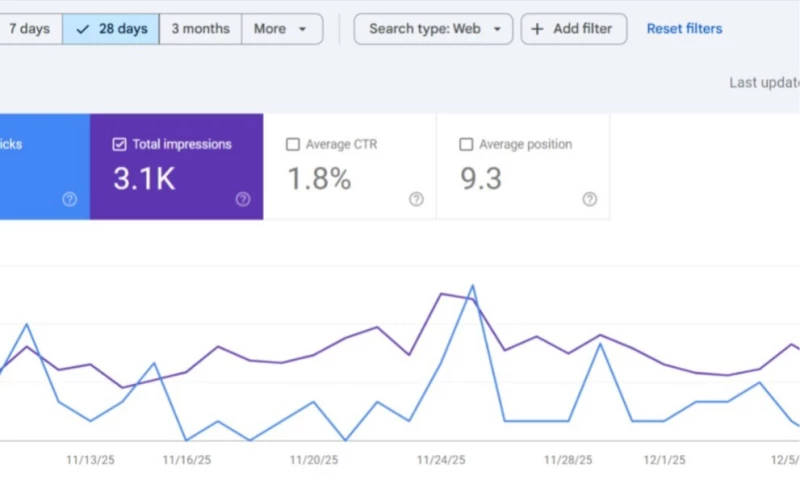Screen dimensions: 800x480
Task: Open the Average position help icon
Action: [x=589, y=199]
